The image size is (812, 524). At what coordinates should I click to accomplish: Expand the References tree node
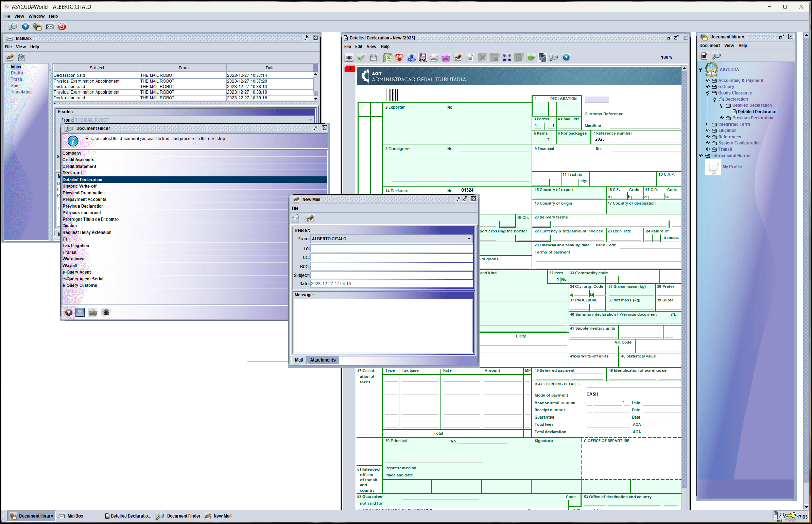coord(708,137)
